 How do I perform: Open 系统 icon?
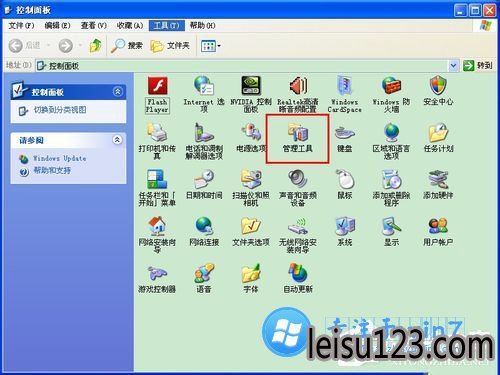pos(344,226)
